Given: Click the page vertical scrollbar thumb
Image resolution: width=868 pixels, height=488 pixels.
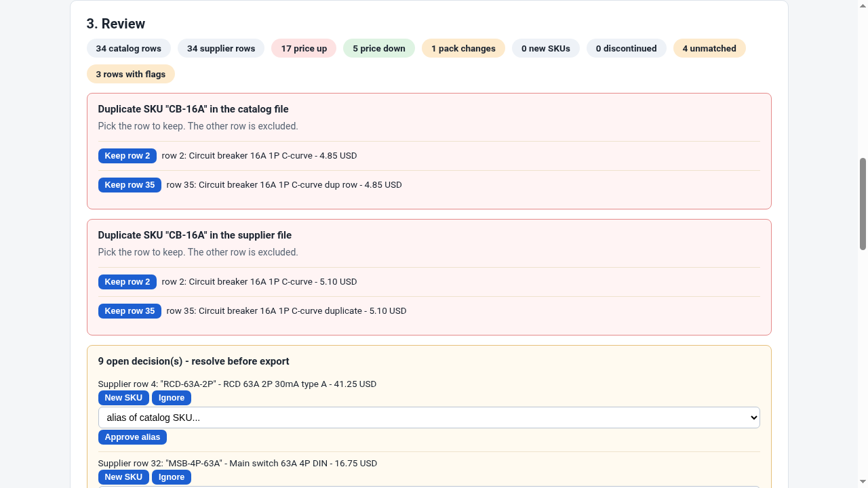Looking at the screenshot, I should click(863, 204).
